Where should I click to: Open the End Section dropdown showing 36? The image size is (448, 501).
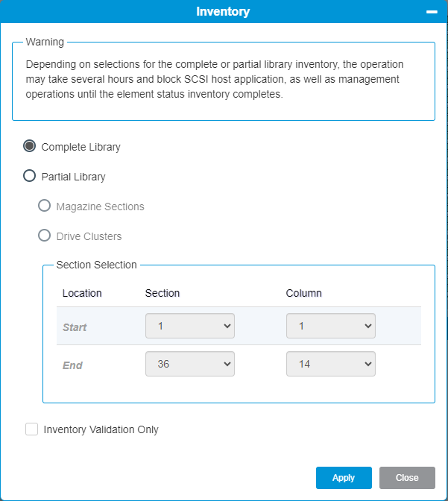tap(190, 364)
